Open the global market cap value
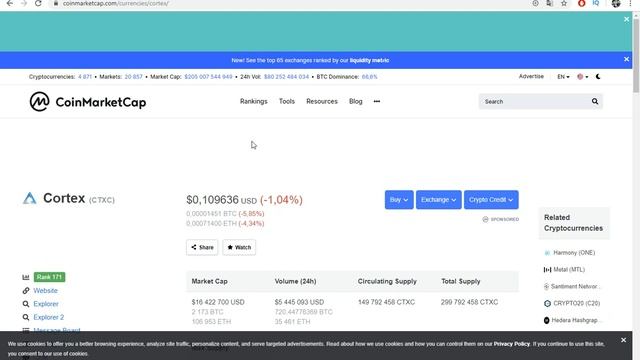Image resolution: width=640 pixels, height=360 pixels. pyautogui.click(x=208, y=77)
